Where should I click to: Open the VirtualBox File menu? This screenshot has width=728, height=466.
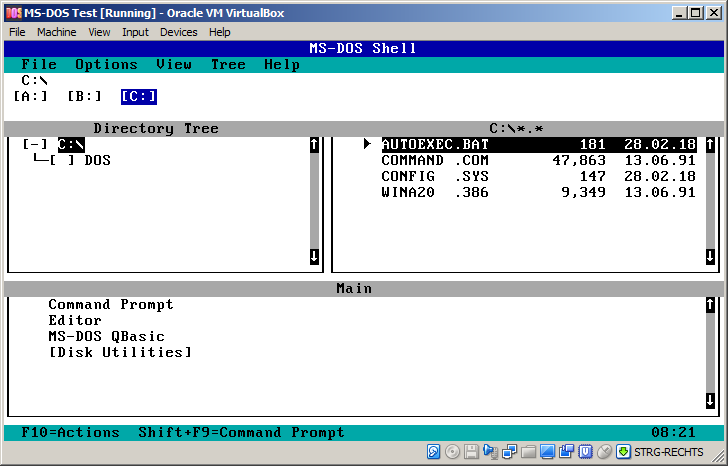point(17,32)
